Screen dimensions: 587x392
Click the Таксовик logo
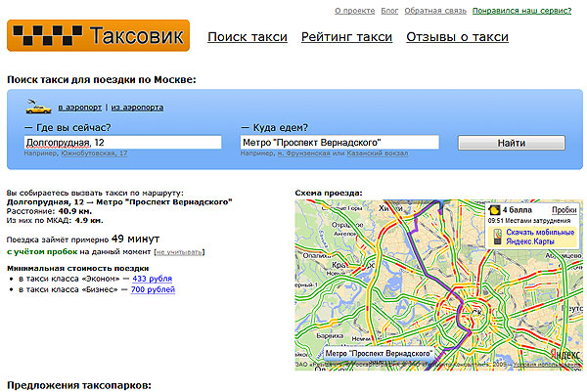tap(96, 37)
